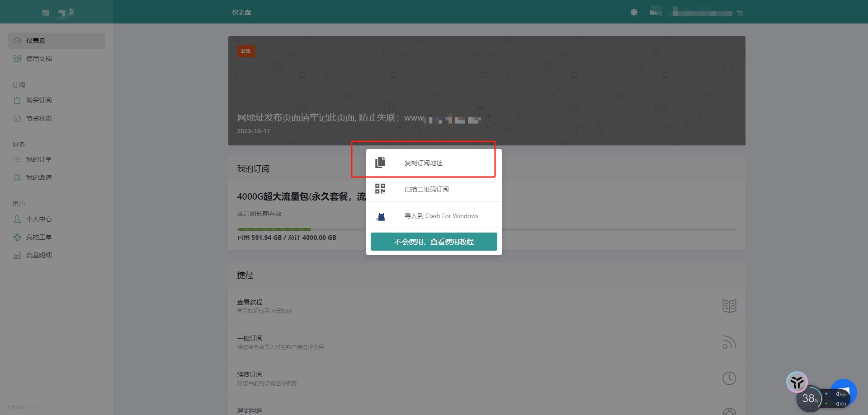Click the book icon beside 查看教程
868x415 pixels.
pyautogui.click(x=729, y=306)
